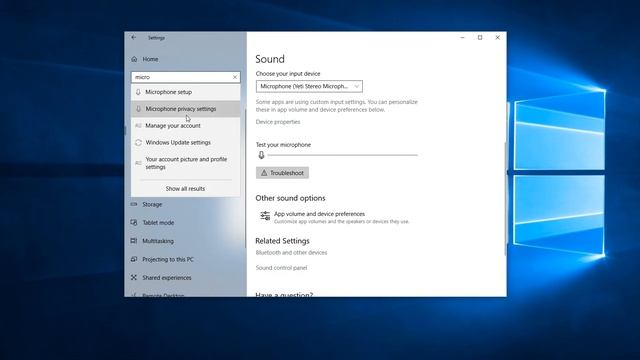Click the Multitasking sidebar icon

point(134,241)
